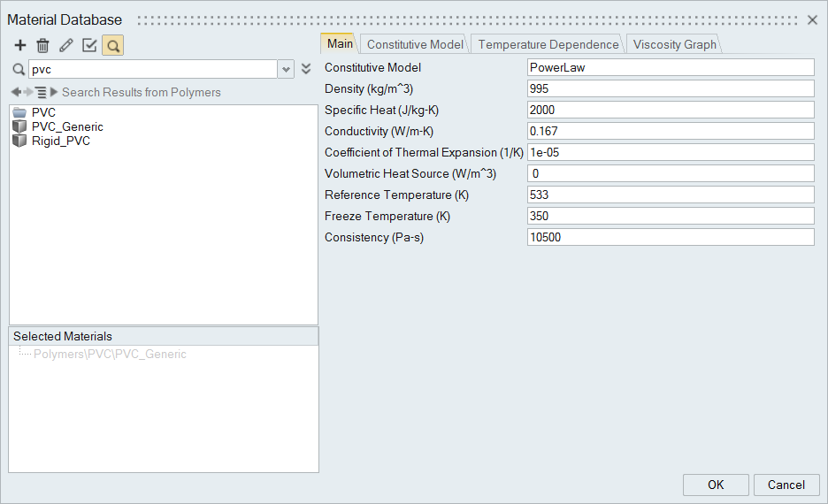Viewport: 828px width, 504px height.
Task: Click the list hierarchy icon beside arrows
Action: pyautogui.click(x=41, y=92)
